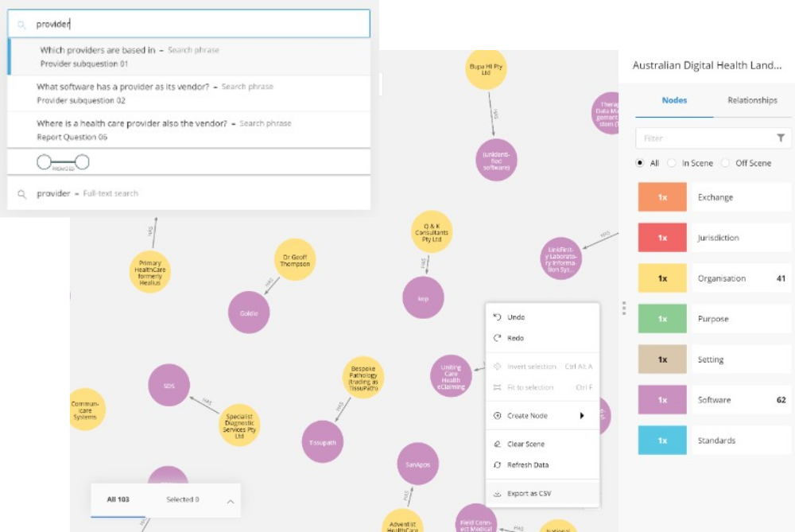Select 'What software has a provider as its vendor?' suggestion
This screenshot has height=532, width=795.
pyautogui.click(x=189, y=93)
